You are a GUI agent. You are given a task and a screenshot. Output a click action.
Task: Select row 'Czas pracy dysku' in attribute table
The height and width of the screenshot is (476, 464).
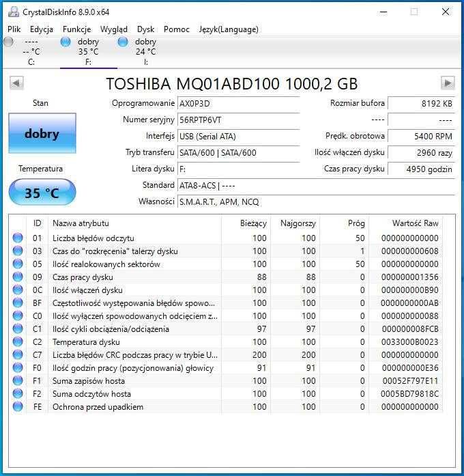[226, 277]
